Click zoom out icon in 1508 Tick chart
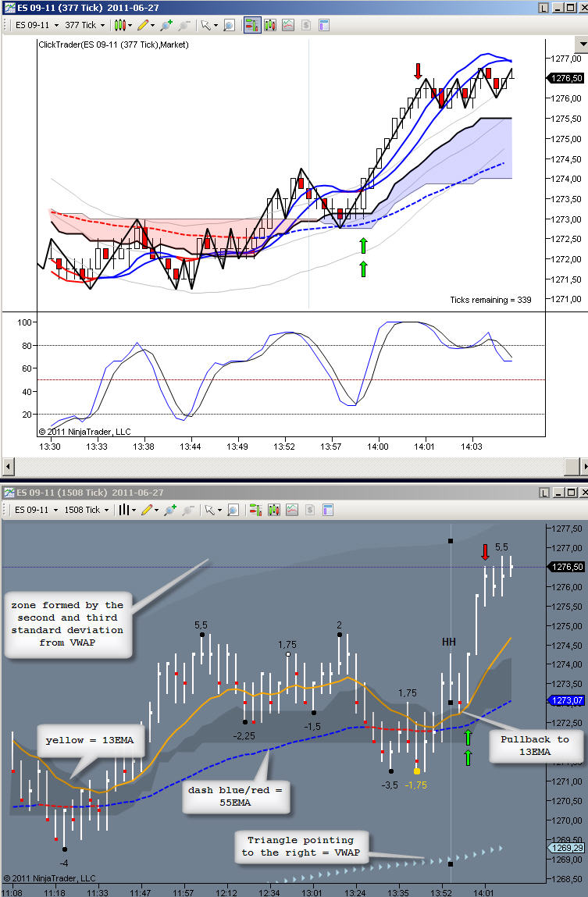Viewport: 588px width, 897px height. (x=188, y=510)
